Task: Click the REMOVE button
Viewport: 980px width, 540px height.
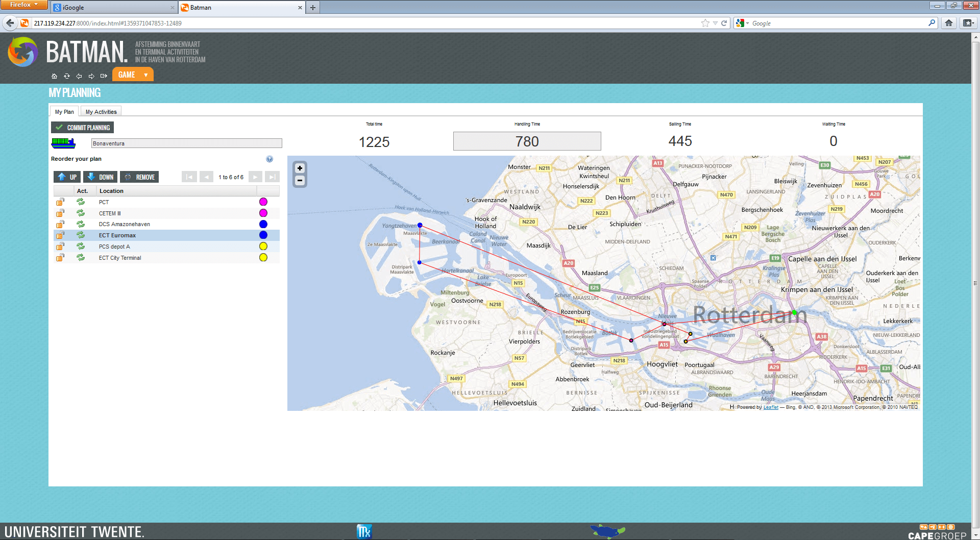Action: [139, 177]
